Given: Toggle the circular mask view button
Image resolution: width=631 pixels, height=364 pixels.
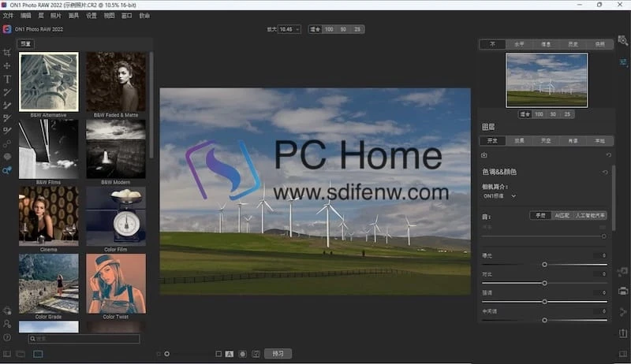Looking at the screenshot, I should click(x=243, y=354).
